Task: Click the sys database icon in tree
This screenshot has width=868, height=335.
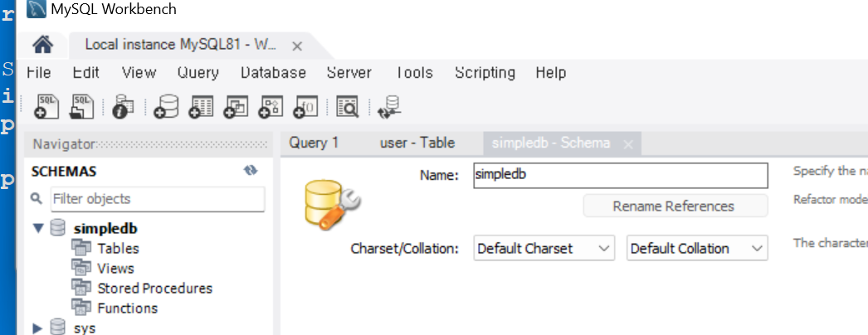Action: click(x=57, y=328)
